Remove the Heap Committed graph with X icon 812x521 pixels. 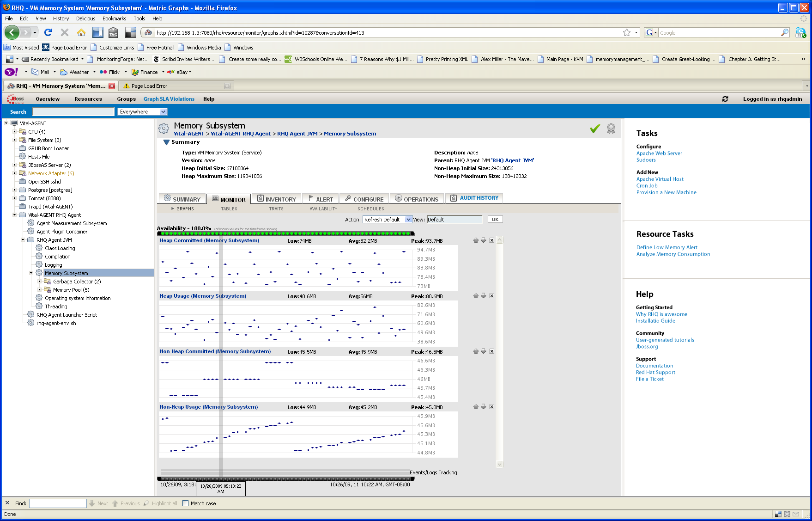[492, 240]
